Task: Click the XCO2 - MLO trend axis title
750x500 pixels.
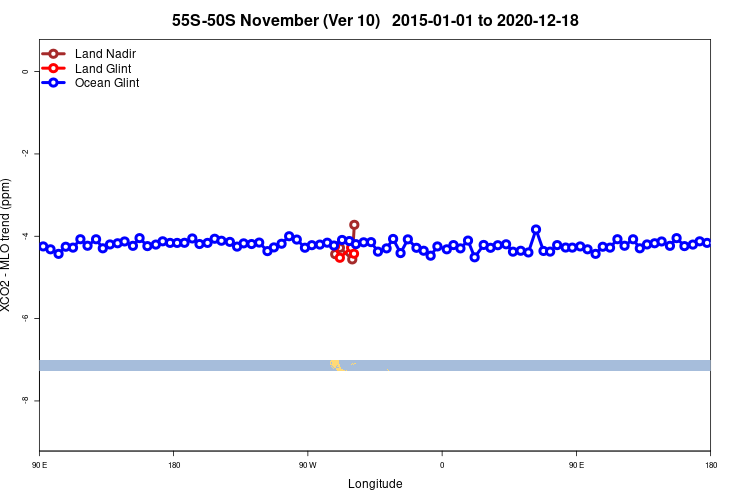Action: (5, 245)
